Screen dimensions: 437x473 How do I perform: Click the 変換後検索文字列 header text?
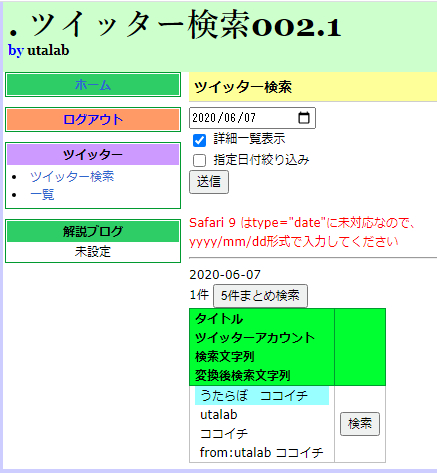(243, 376)
